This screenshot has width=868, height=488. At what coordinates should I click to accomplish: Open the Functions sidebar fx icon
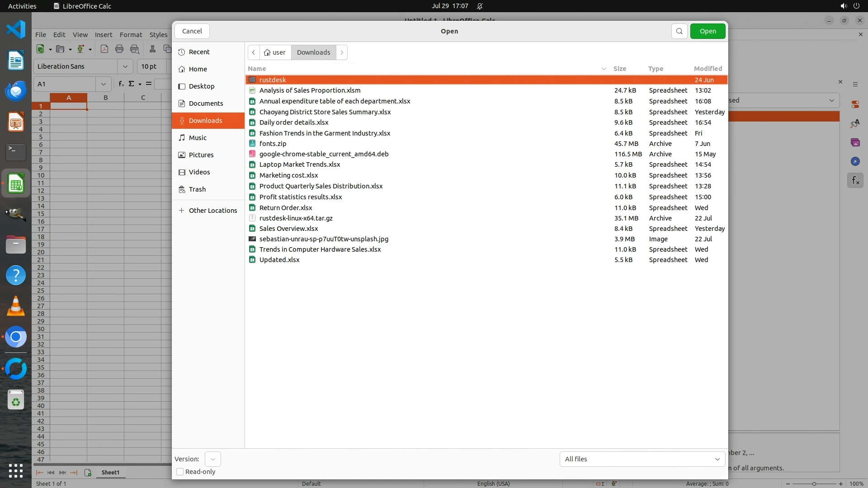pos(855,181)
